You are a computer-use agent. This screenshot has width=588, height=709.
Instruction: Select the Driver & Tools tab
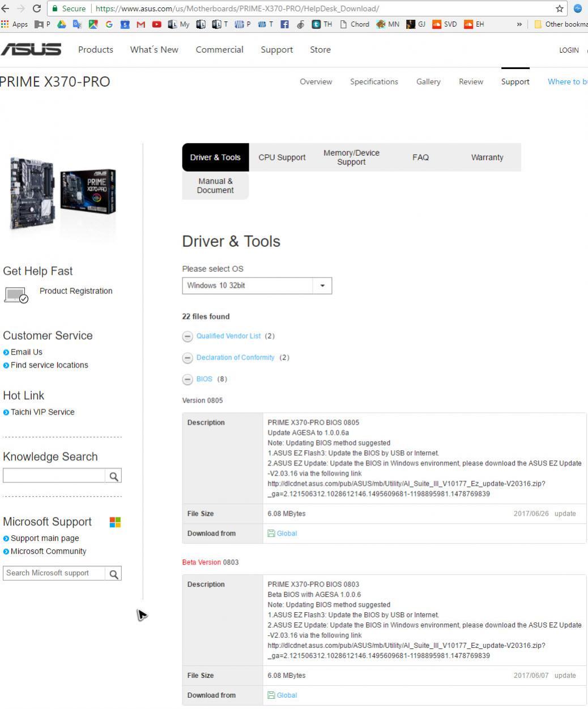tap(215, 157)
